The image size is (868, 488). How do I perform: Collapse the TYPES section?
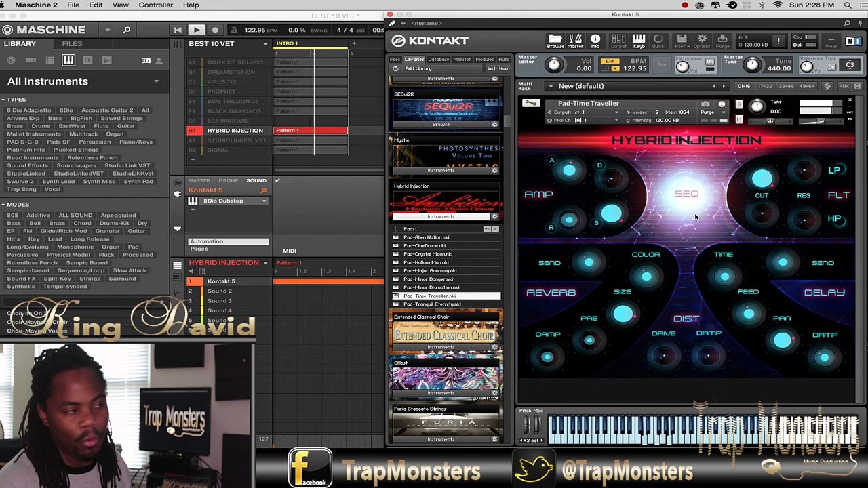coord(3,100)
